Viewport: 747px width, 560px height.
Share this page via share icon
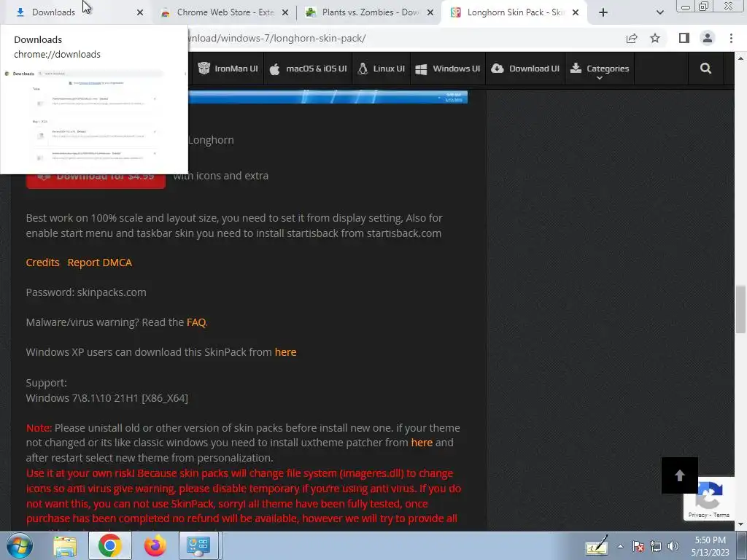tap(632, 39)
